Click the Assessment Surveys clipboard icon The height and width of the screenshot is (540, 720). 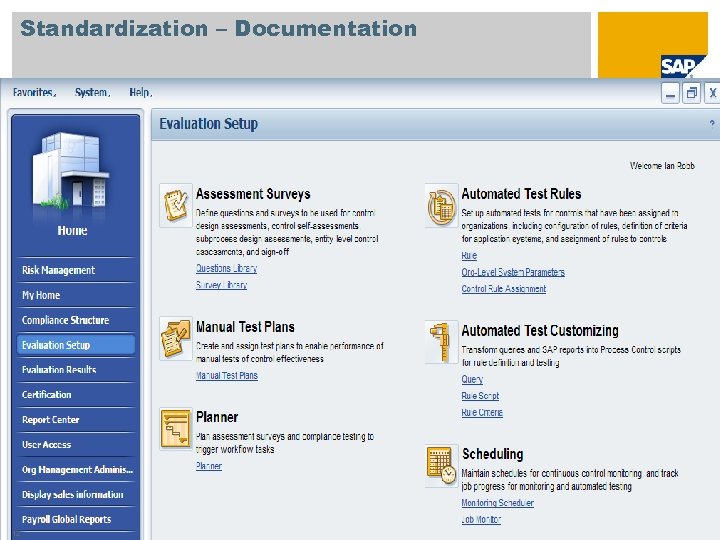(176, 205)
